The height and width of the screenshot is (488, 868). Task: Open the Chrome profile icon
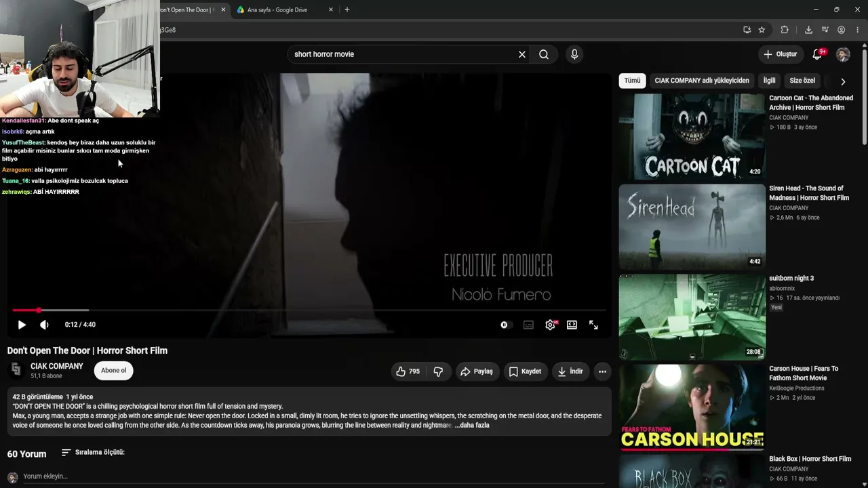tap(841, 30)
